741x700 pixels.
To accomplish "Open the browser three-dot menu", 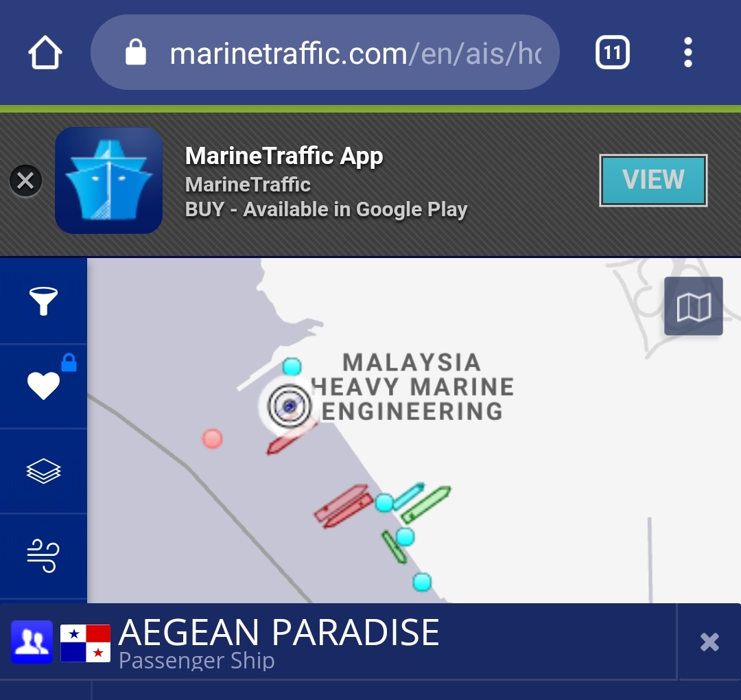I will click(688, 52).
